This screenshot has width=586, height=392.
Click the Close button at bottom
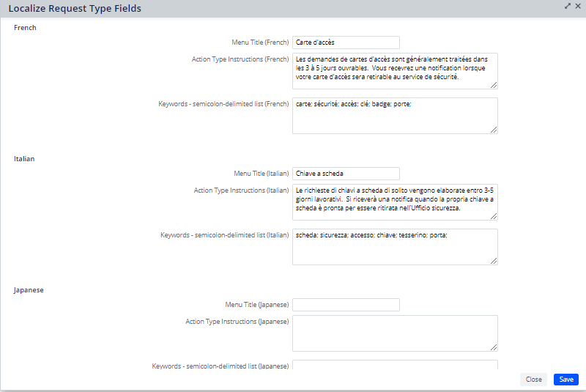point(534,380)
